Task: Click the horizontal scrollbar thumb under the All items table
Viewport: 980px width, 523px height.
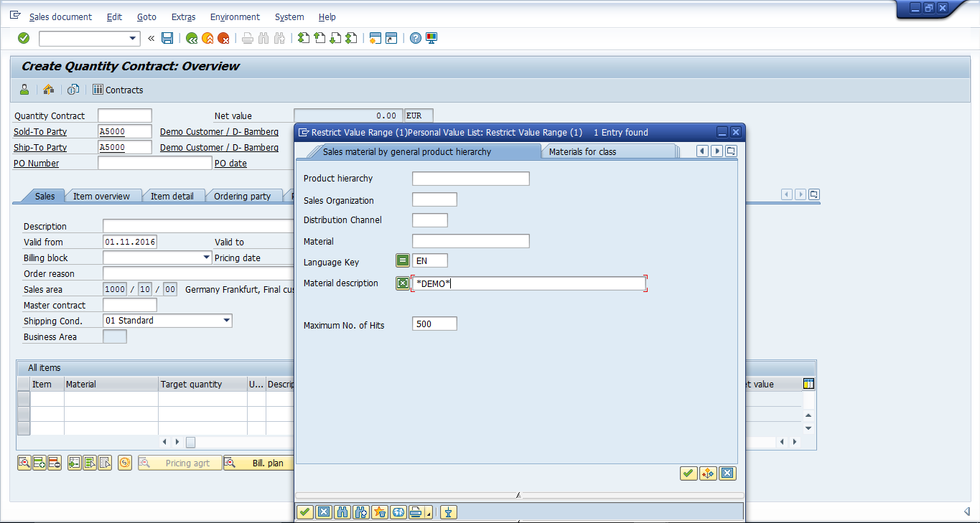Action: [190, 442]
